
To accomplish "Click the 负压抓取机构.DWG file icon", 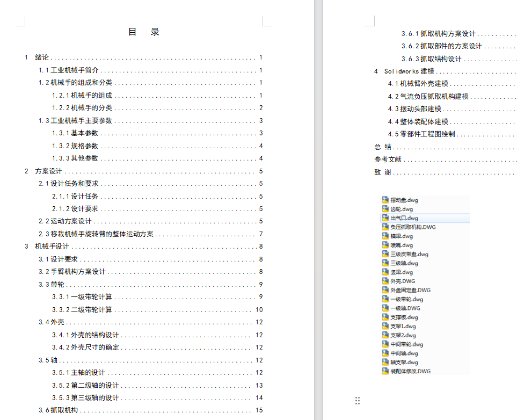I will (x=385, y=227).
